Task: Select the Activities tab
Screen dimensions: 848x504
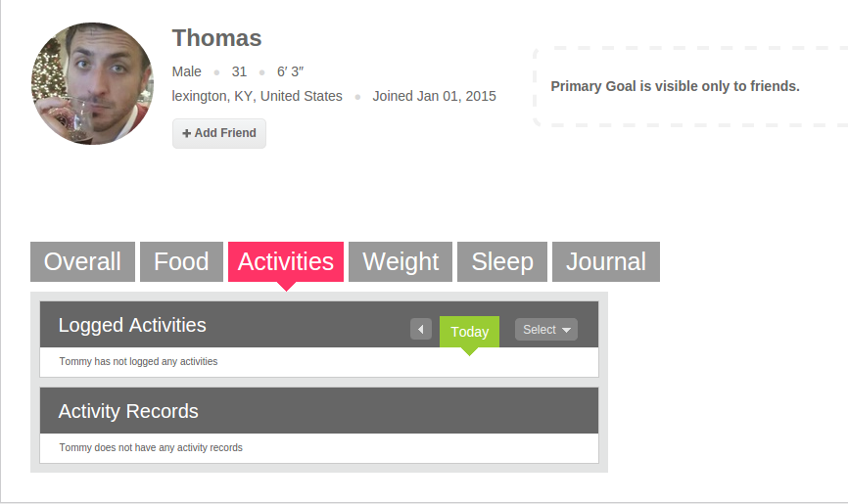Action: (286, 261)
